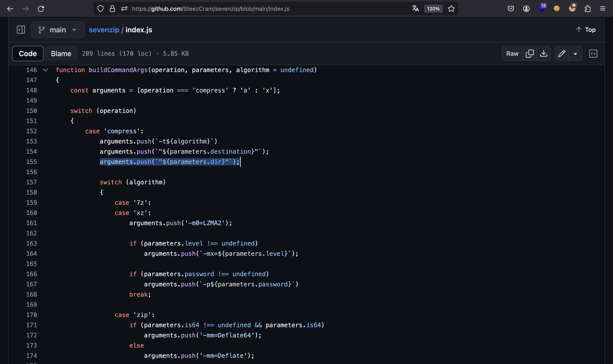
Task: Click the 120% zoom level indicator
Action: (433, 9)
